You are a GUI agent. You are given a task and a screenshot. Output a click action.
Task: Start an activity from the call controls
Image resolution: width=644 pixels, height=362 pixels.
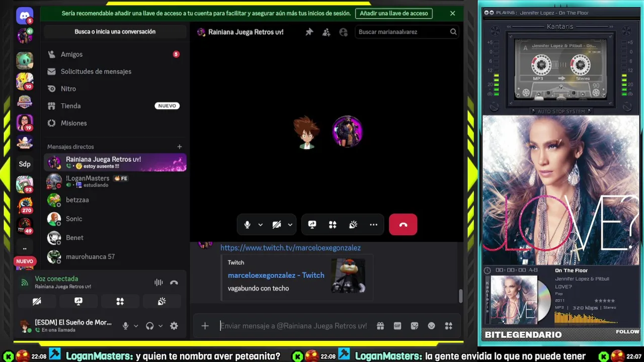(333, 225)
